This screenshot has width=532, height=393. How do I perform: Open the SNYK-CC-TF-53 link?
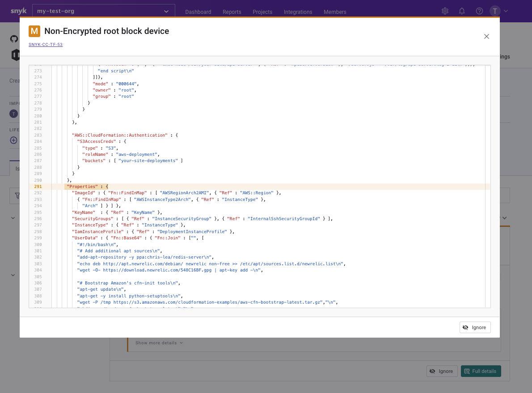tap(46, 45)
